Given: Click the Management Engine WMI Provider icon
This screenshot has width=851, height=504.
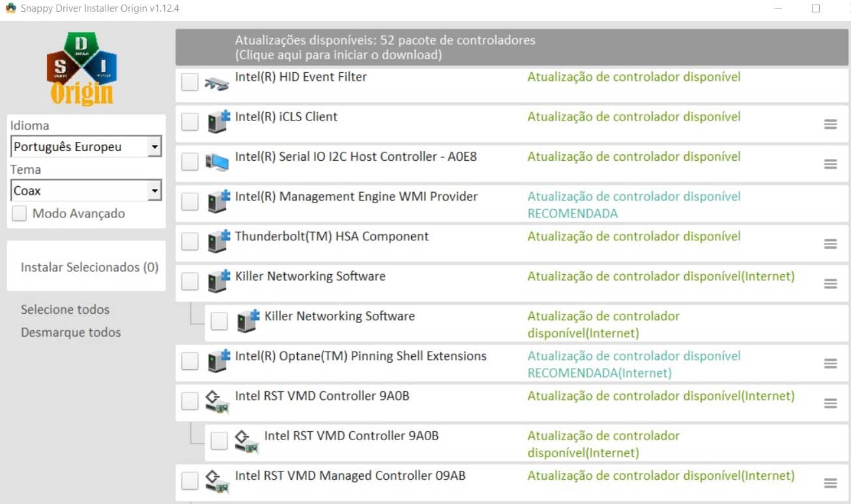Looking at the screenshot, I should 218,202.
